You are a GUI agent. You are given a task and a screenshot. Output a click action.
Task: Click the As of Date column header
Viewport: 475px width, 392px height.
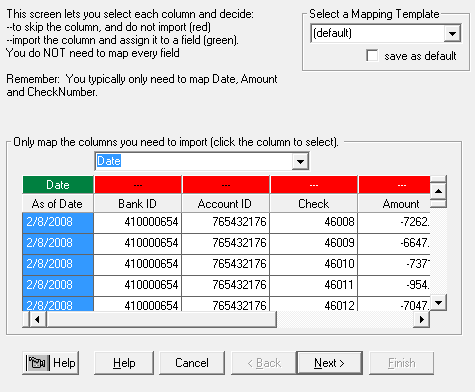click(58, 203)
